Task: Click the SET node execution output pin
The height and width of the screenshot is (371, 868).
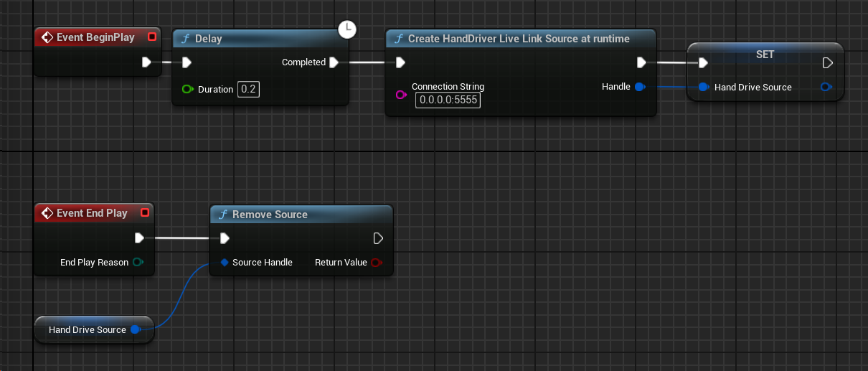Action: point(826,63)
